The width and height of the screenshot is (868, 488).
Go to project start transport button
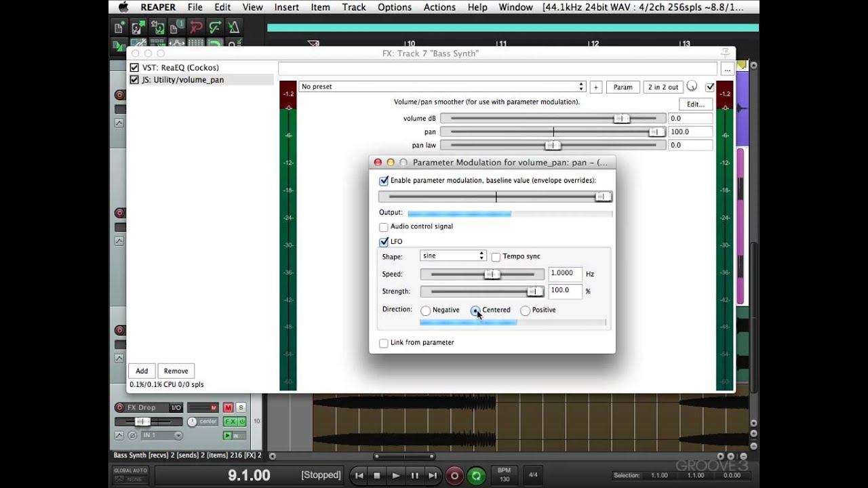click(x=359, y=476)
